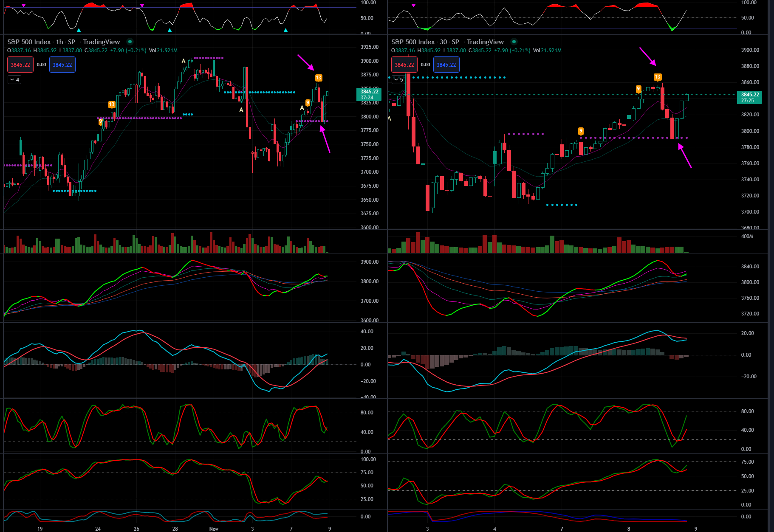The image size is (774, 532).
Task: Click the blue buy price 3845.22 on 1h chart
Action: click(62, 65)
